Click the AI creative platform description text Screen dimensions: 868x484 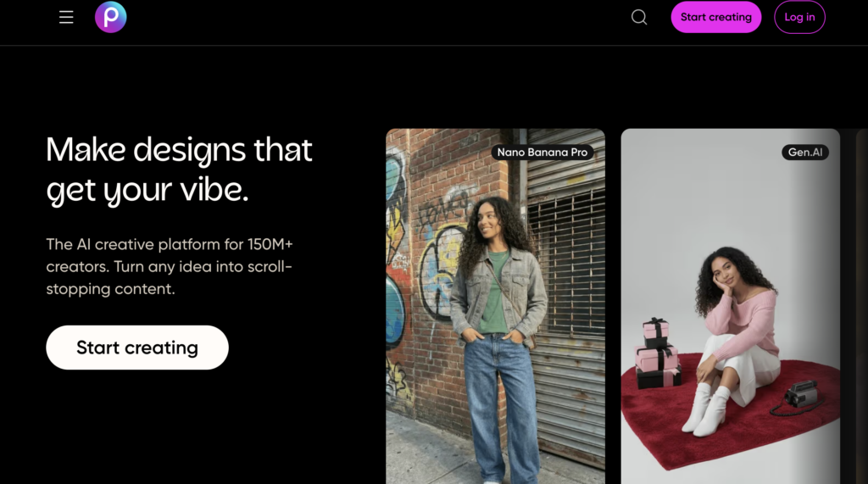[x=170, y=266]
